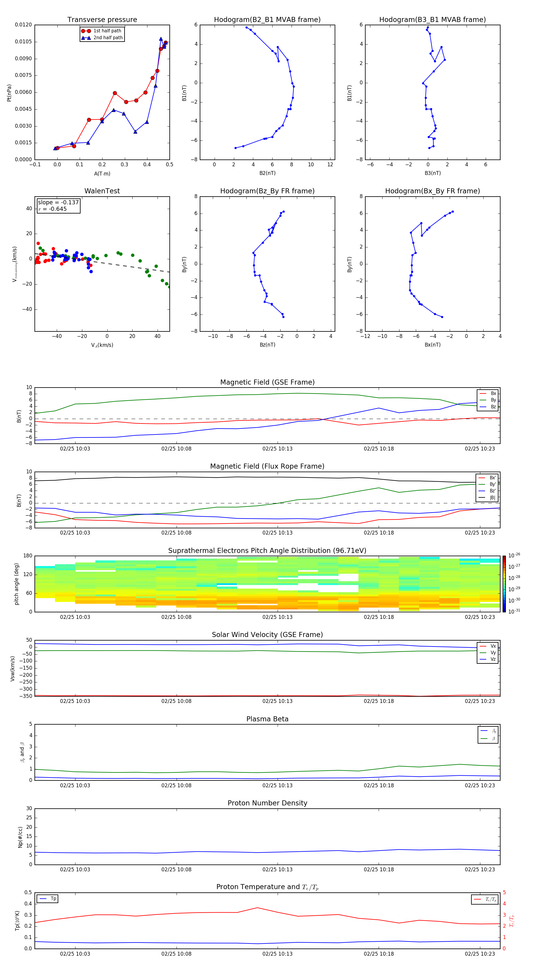Select "Bz" in the GSE magnetic field legend
This screenshot has height=980, width=535.
point(488,407)
